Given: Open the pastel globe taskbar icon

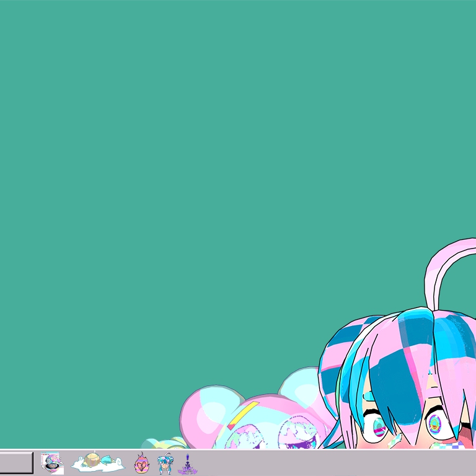Looking at the screenshot, I should coord(52,463).
